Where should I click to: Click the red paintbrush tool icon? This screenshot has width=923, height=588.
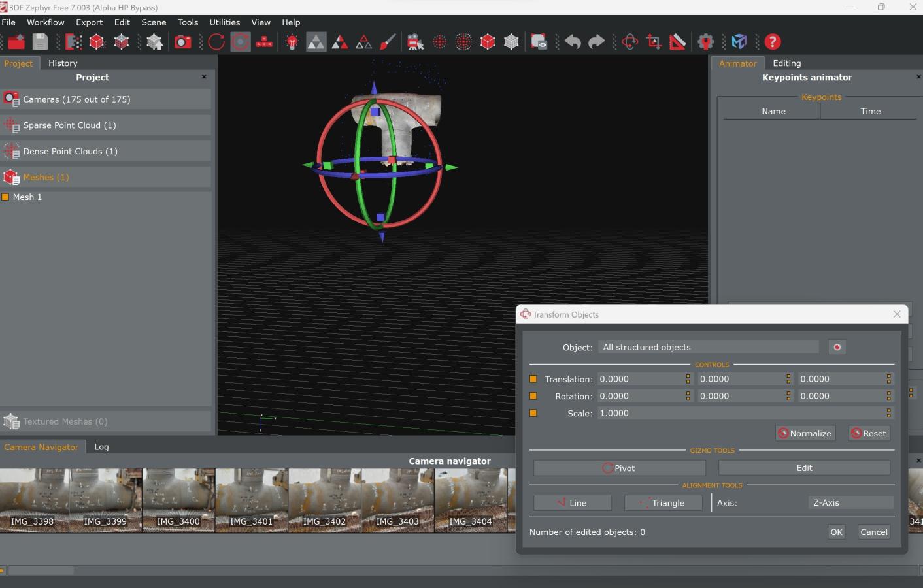[x=388, y=42]
